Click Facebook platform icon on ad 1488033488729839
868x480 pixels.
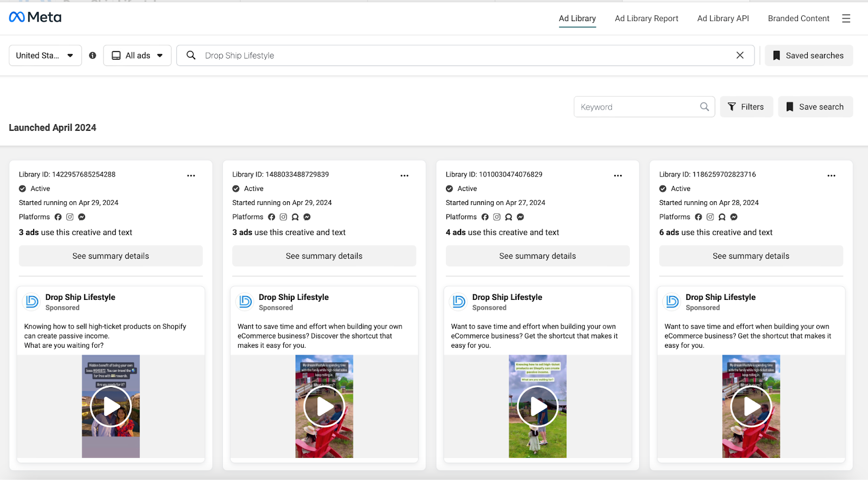(272, 217)
